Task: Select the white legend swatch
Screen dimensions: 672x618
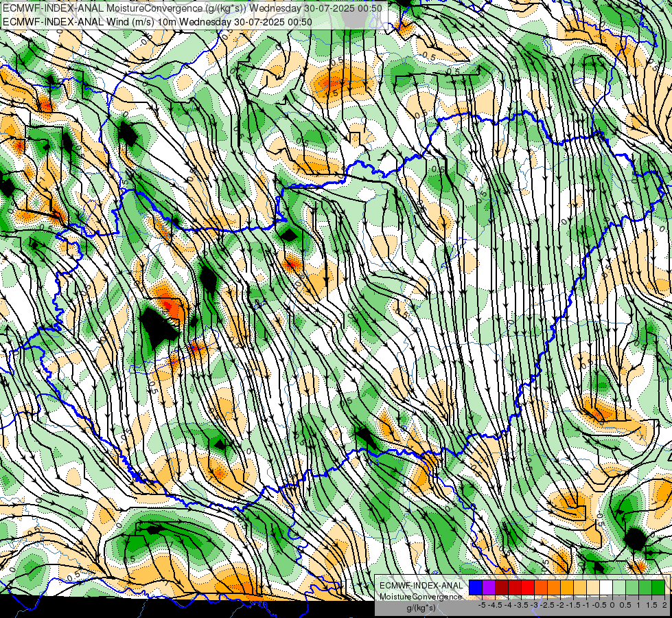Action: pyautogui.click(x=606, y=588)
